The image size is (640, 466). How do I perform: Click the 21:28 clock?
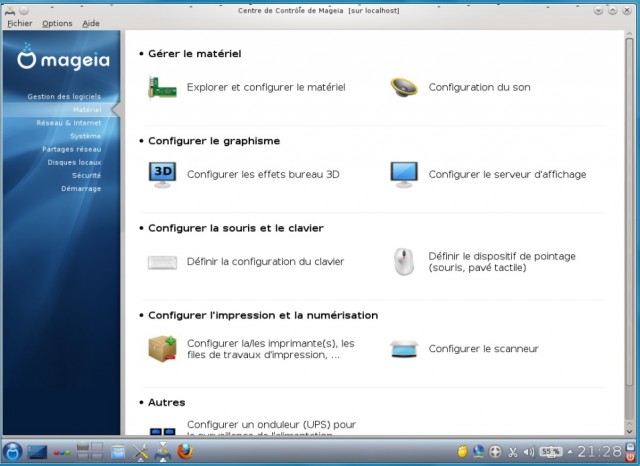click(x=599, y=451)
